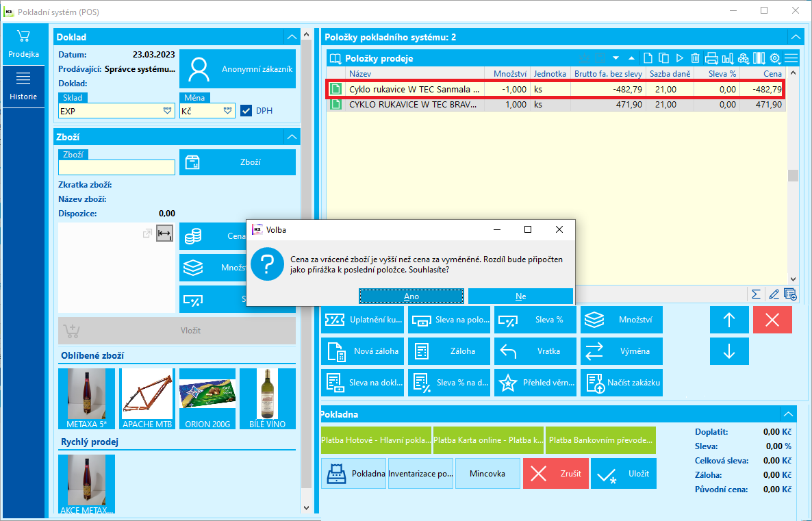Open hamburger menu in Položky prodeje

[791, 58]
